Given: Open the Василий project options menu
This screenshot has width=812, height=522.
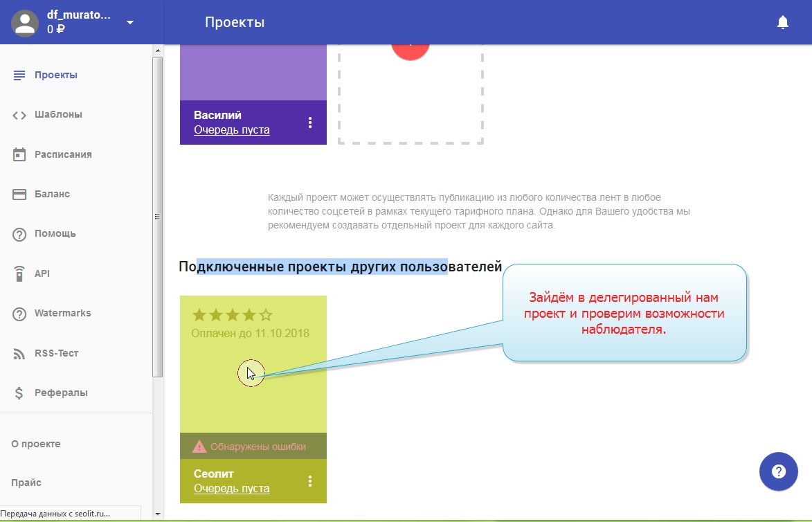Looking at the screenshot, I should pyautogui.click(x=310, y=123).
